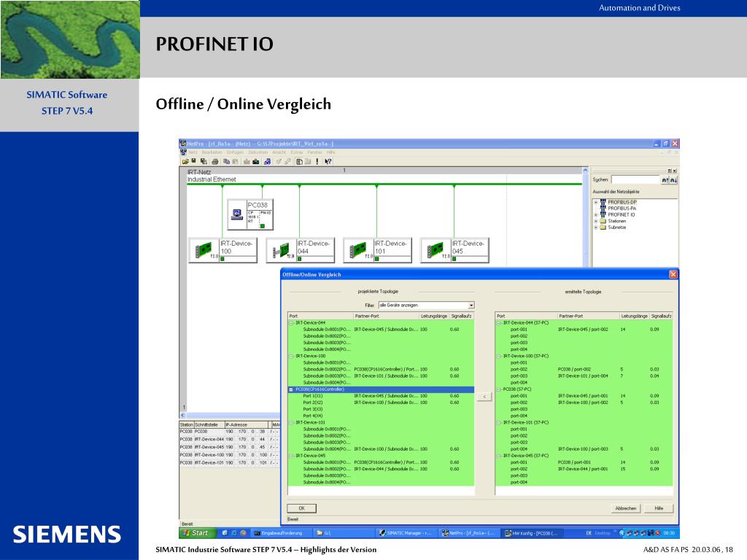This screenshot has width=747, height=560.
Task: Select 'PC038 / port-002' partner port entry
Action: pos(574,370)
